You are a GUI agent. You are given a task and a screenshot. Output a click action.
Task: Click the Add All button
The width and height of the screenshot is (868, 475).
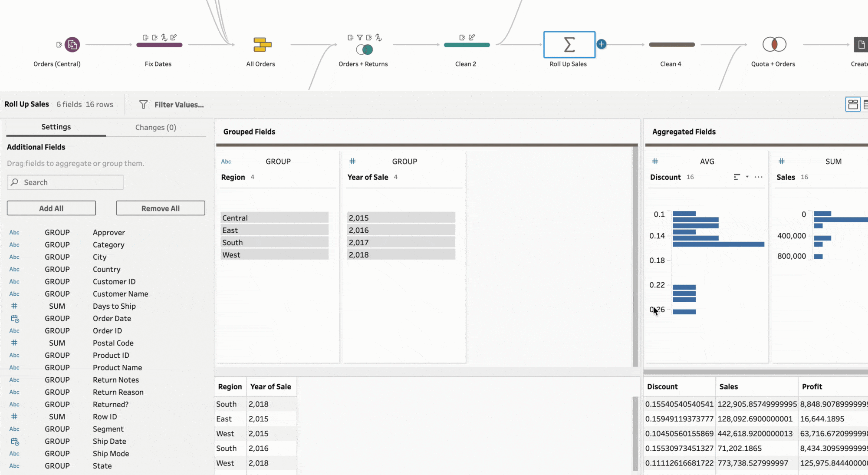(51, 208)
